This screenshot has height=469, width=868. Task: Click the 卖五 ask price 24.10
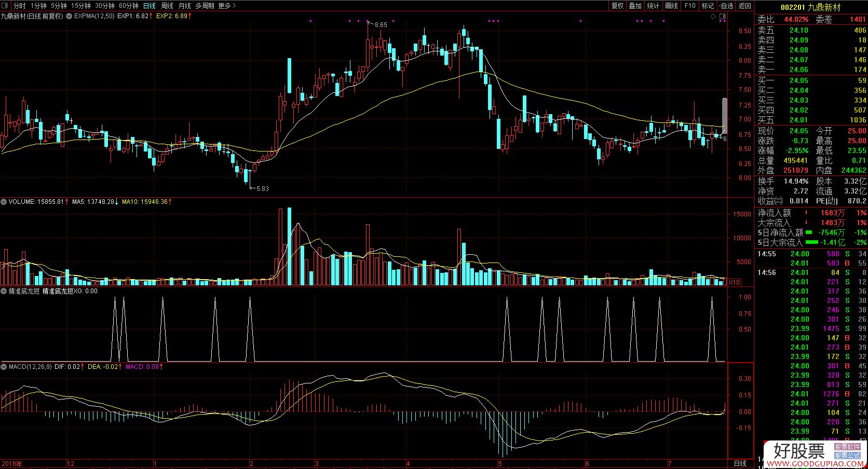(x=798, y=30)
